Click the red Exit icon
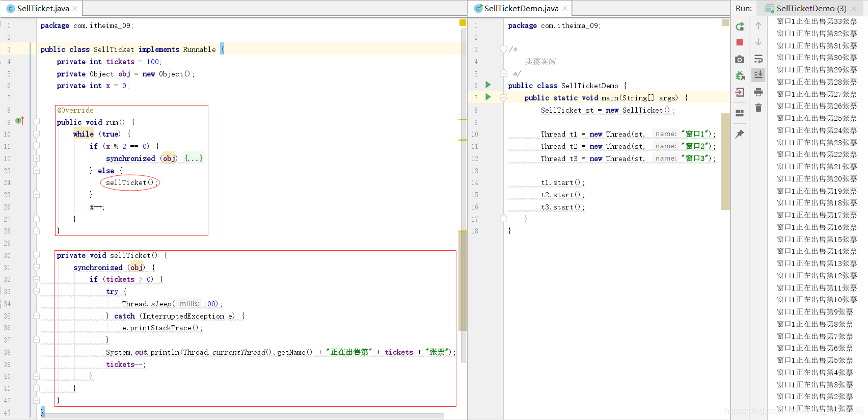The height and width of the screenshot is (420, 868). [740, 92]
